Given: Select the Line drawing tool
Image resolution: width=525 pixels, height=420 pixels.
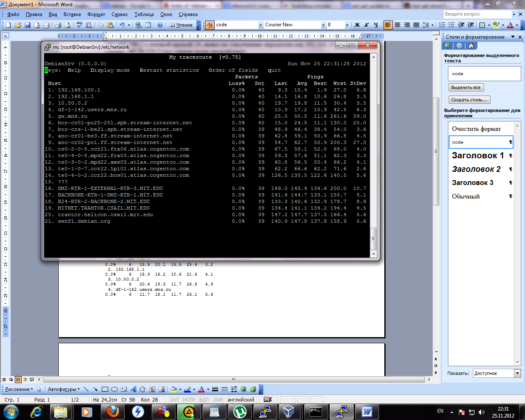Looking at the screenshot, I should 86,389.
